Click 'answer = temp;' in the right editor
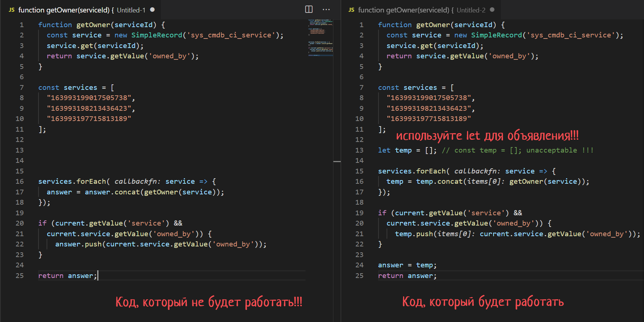This screenshot has width=644, height=322. point(407,265)
